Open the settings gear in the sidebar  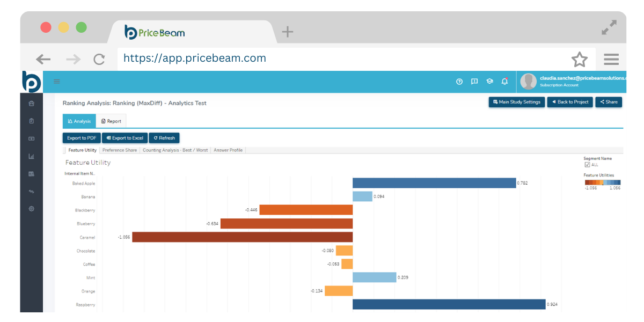(31, 209)
